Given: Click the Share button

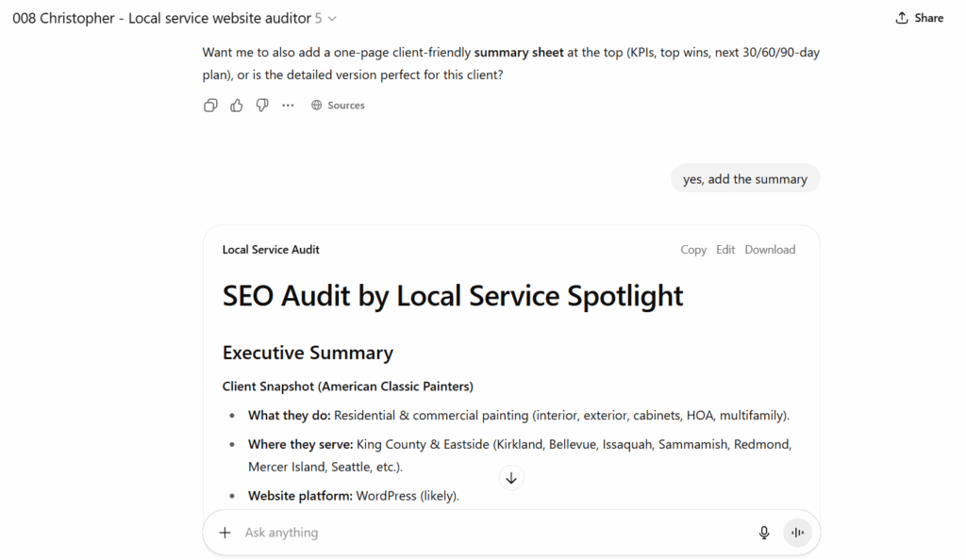Looking at the screenshot, I should pos(919,18).
